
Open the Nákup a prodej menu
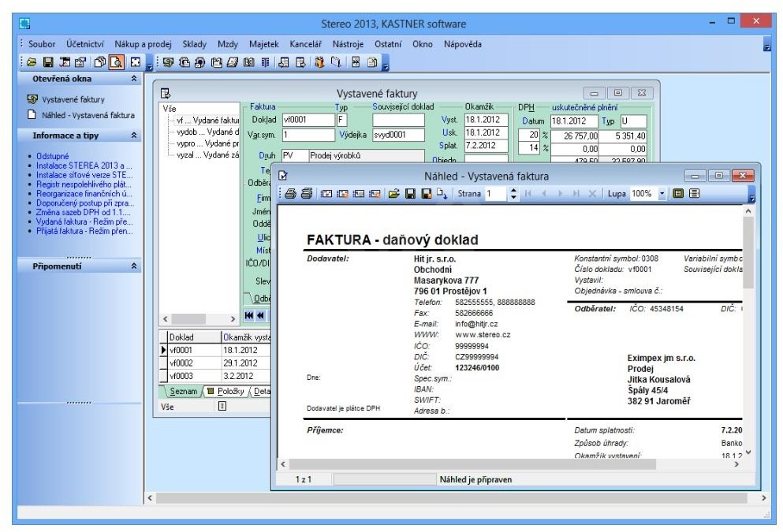click(x=143, y=44)
